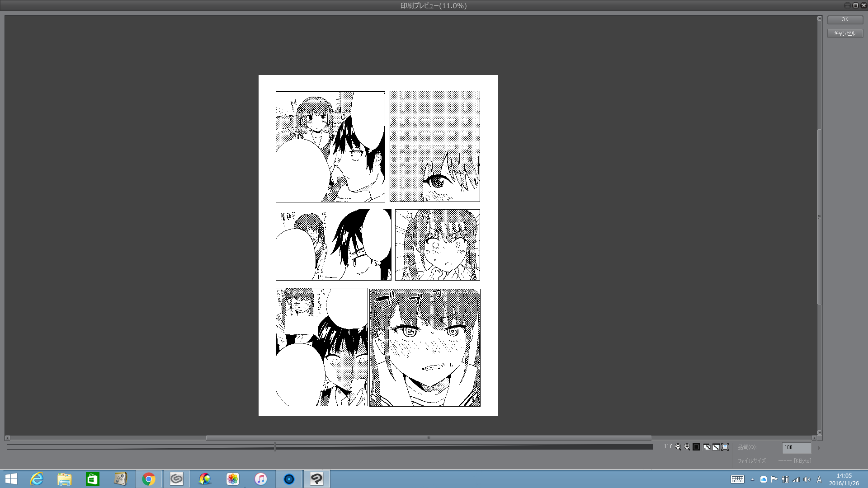Click the horizontal scrollbar of preview
This screenshot has height=488, width=868.
(x=428, y=438)
